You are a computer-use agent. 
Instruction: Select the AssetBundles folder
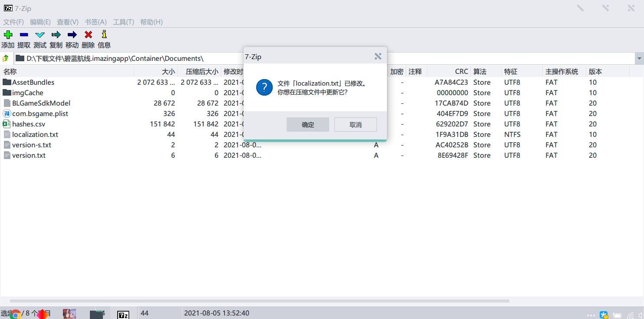point(33,82)
